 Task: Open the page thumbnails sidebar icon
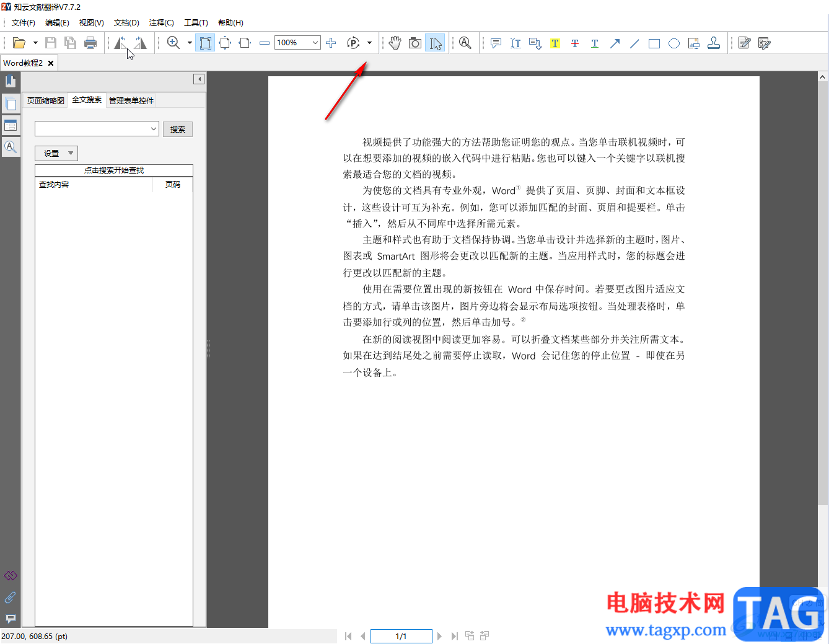[x=11, y=104]
